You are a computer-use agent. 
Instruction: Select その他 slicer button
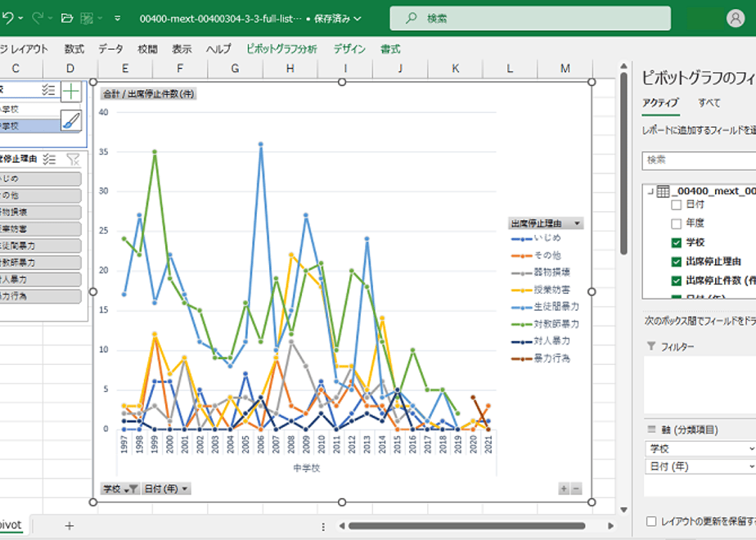pos(41,196)
